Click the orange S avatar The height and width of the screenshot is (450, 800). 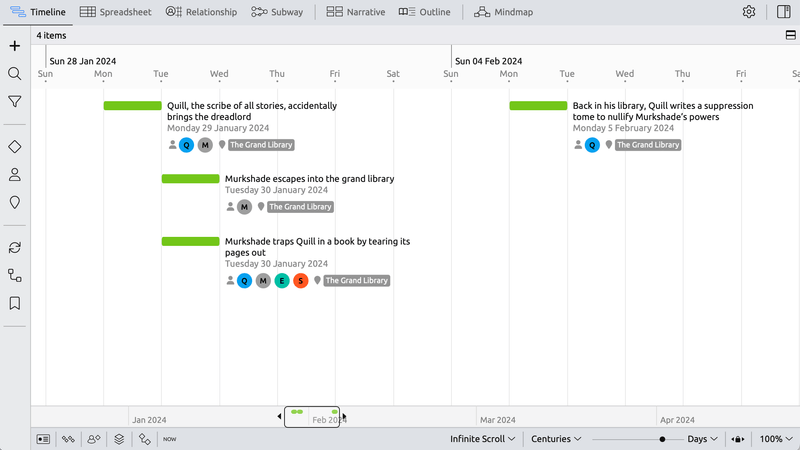pos(301,281)
